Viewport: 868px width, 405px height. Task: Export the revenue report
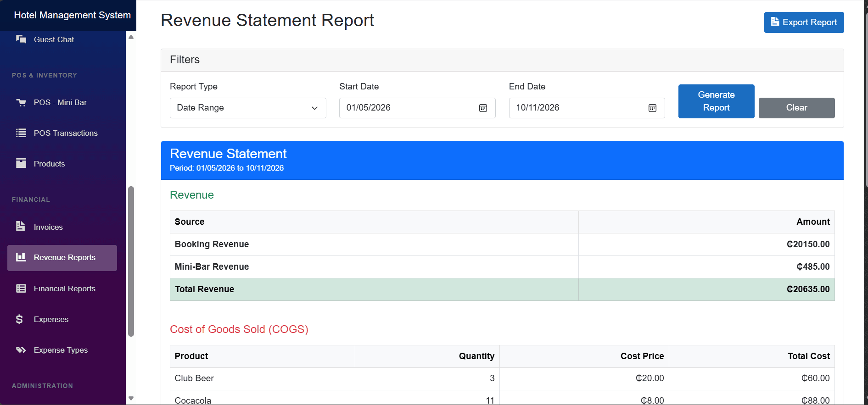(804, 22)
